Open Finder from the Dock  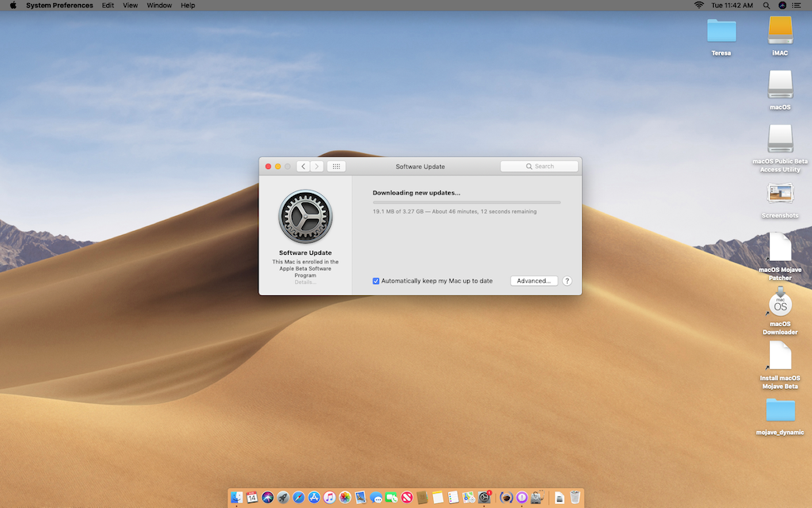236,498
